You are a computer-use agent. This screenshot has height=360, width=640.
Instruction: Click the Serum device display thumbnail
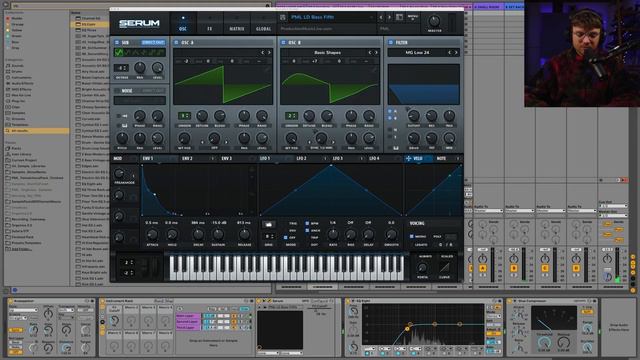point(280,330)
